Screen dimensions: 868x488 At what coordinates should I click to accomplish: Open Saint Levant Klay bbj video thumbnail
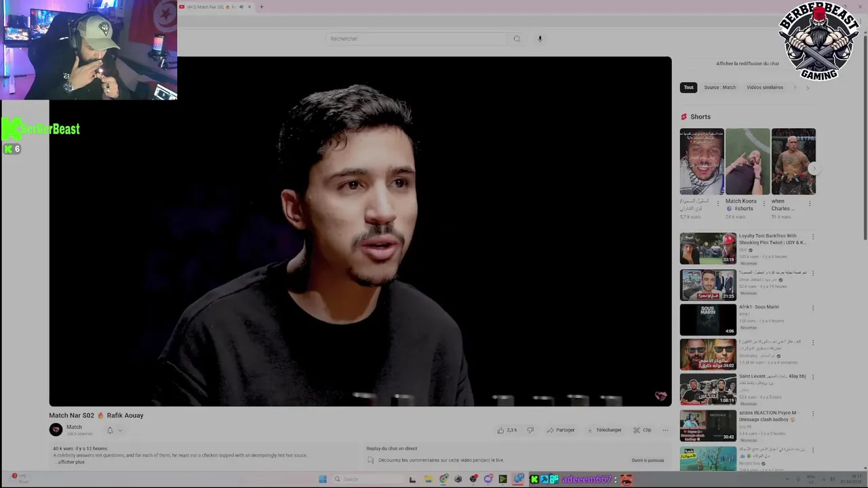pos(708,389)
